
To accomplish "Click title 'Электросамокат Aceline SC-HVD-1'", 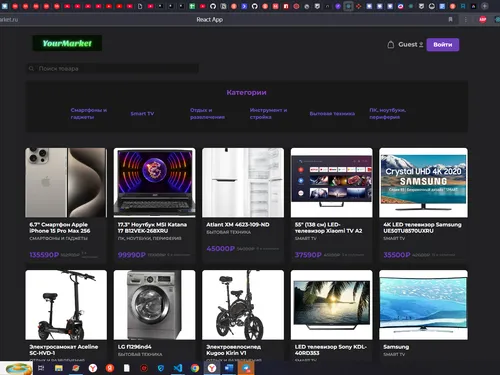I will point(64,350).
